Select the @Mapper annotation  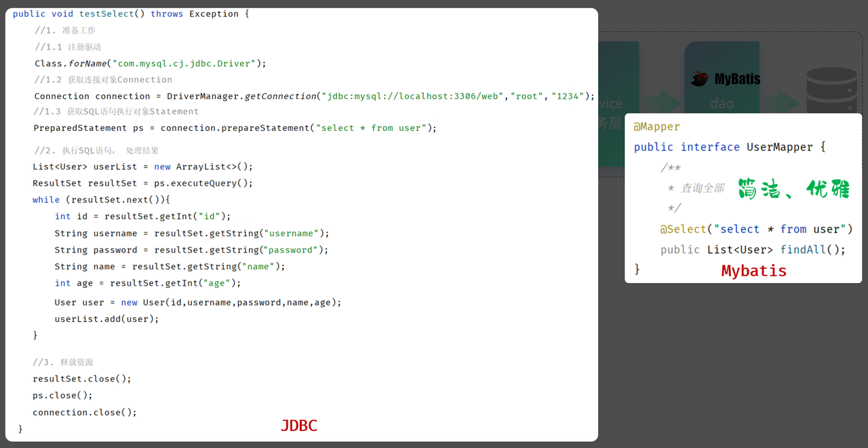656,127
